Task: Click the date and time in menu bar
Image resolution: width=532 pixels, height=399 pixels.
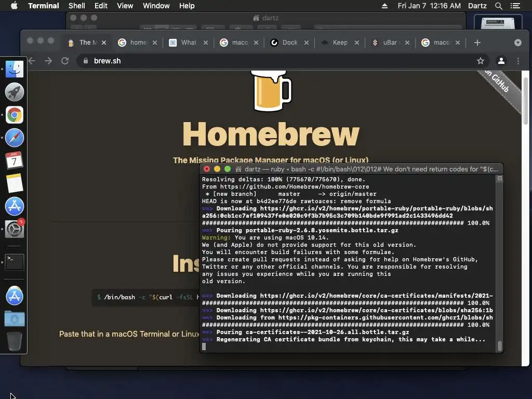Action: (x=429, y=6)
